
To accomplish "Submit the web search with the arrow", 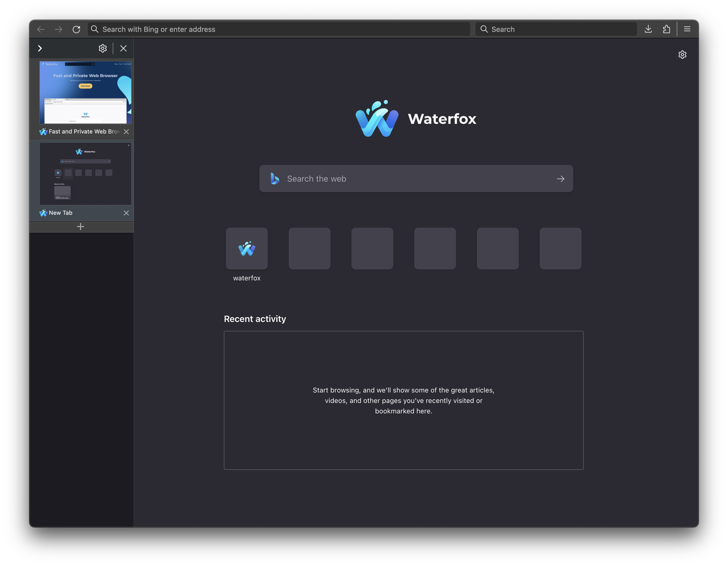I will 560,179.
